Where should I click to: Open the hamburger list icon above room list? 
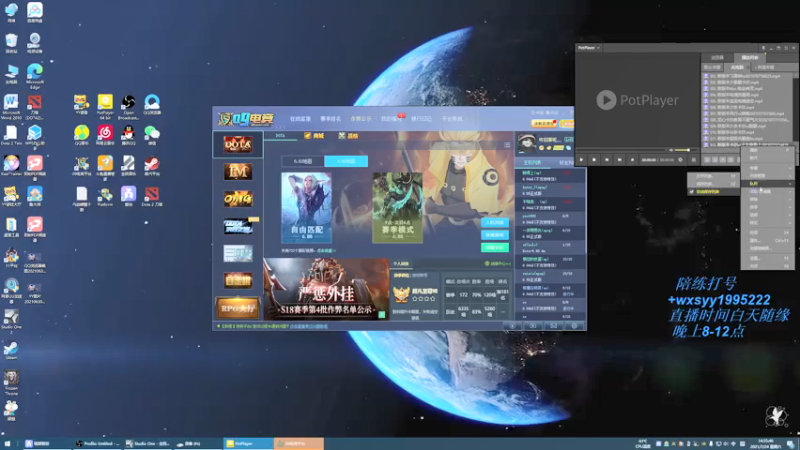[x=507, y=145]
